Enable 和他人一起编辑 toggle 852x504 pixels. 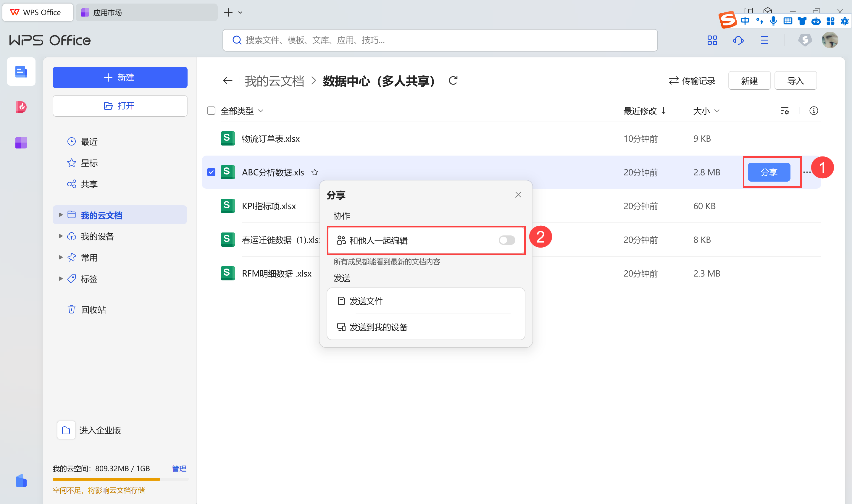point(507,240)
